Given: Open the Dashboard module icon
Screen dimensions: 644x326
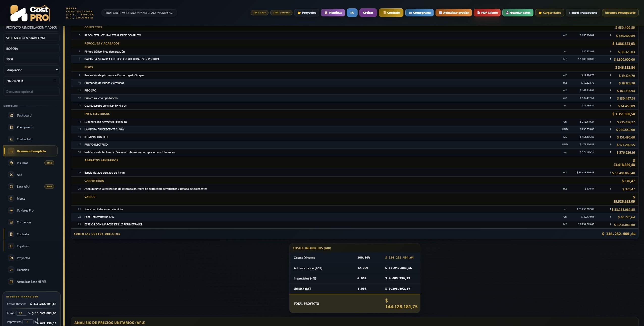Looking at the screenshot, I should (x=11, y=115).
